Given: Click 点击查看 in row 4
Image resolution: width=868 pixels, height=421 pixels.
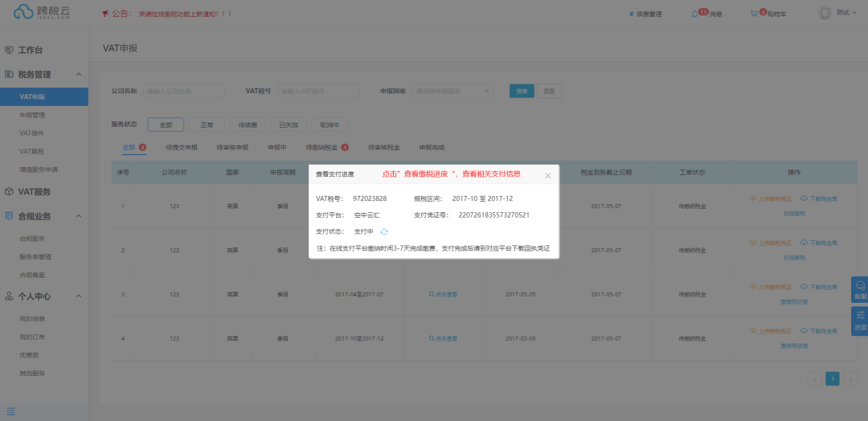Looking at the screenshot, I should (x=443, y=338).
